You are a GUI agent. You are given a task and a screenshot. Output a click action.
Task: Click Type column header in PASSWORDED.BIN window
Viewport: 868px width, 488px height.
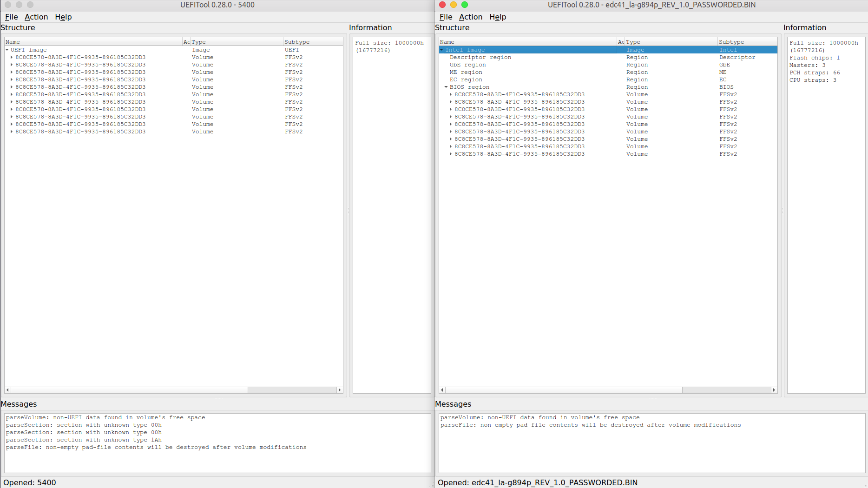(x=671, y=42)
